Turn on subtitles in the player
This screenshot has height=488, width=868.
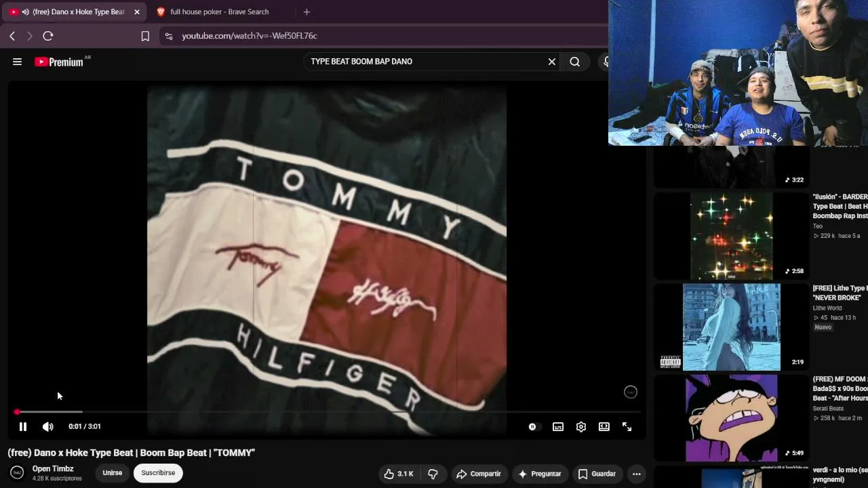(557, 426)
